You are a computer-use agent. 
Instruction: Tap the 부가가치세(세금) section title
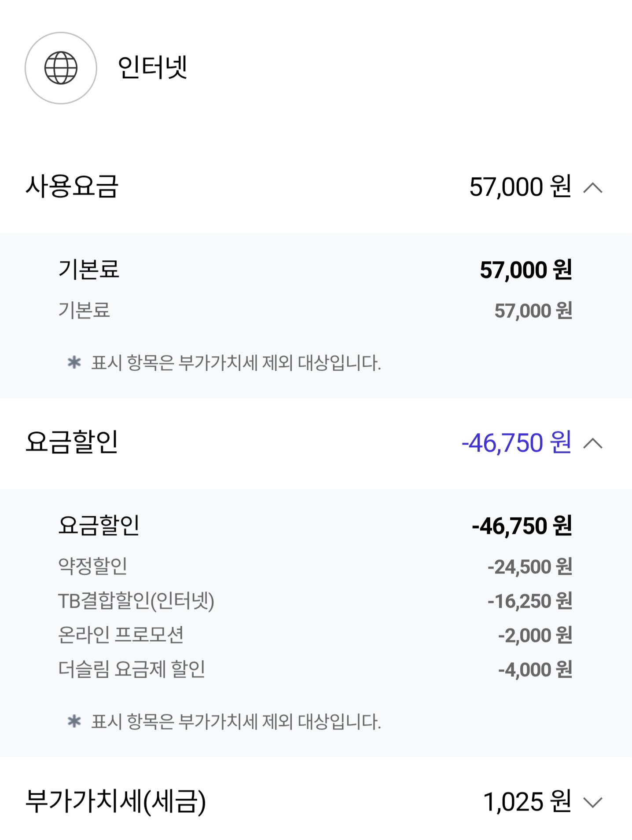116,801
